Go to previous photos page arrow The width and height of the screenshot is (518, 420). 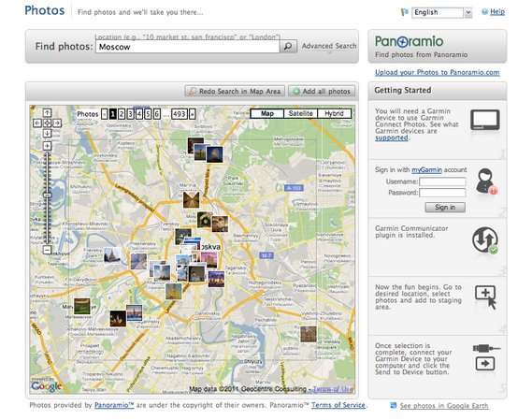[105, 114]
